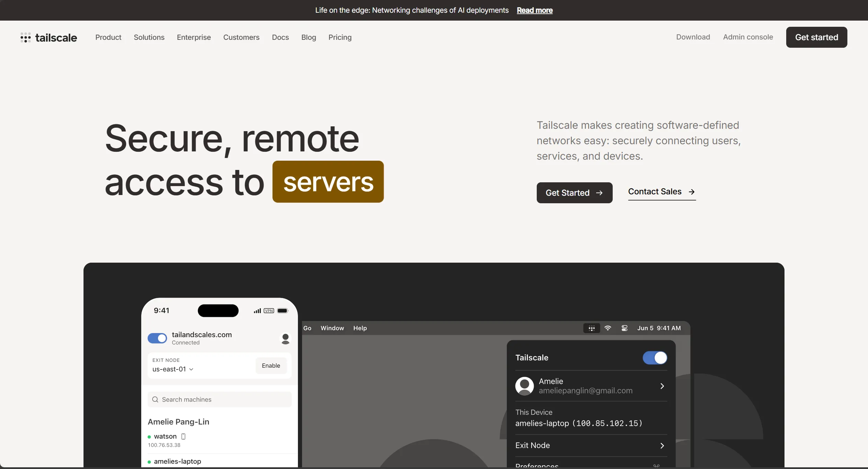Click the Window menu in the mock menu bar

[x=332, y=328]
